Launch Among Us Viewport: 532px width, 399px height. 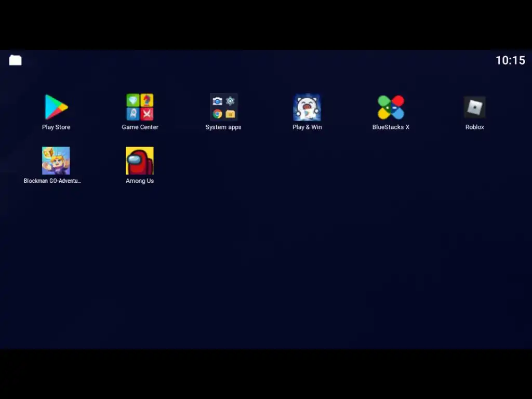tap(140, 161)
